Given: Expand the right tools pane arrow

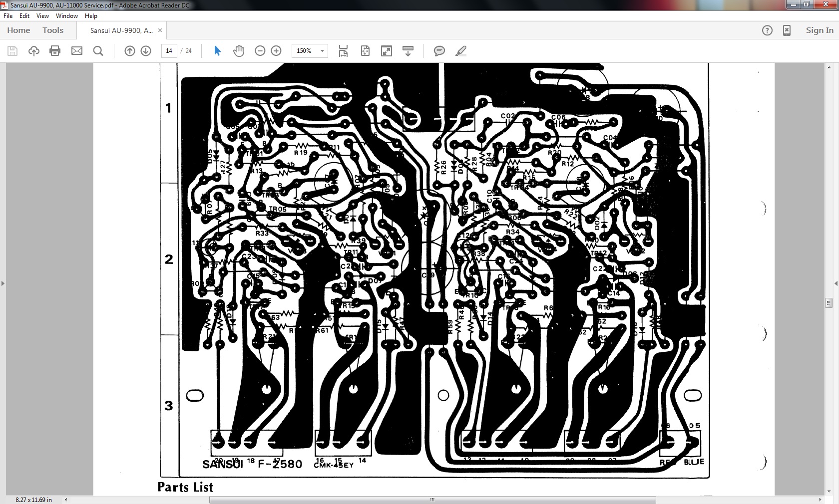Looking at the screenshot, I should tap(836, 283).
